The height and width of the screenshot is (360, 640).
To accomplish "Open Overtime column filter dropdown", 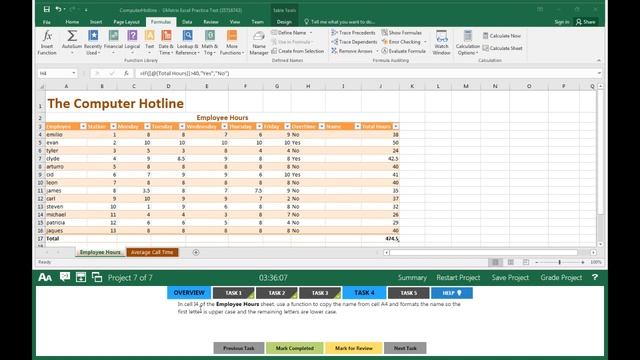I will 322,127.
